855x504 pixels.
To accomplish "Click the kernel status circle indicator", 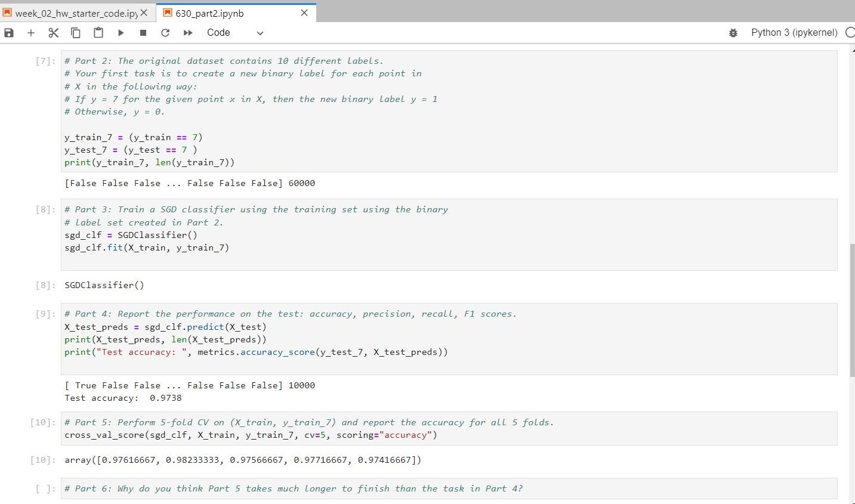I will point(850,33).
